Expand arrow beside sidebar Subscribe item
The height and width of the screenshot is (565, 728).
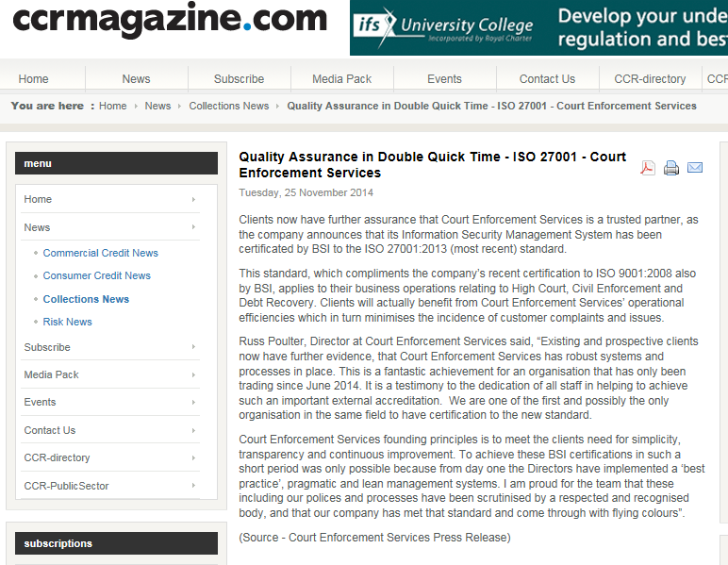(x=193, y=347)
